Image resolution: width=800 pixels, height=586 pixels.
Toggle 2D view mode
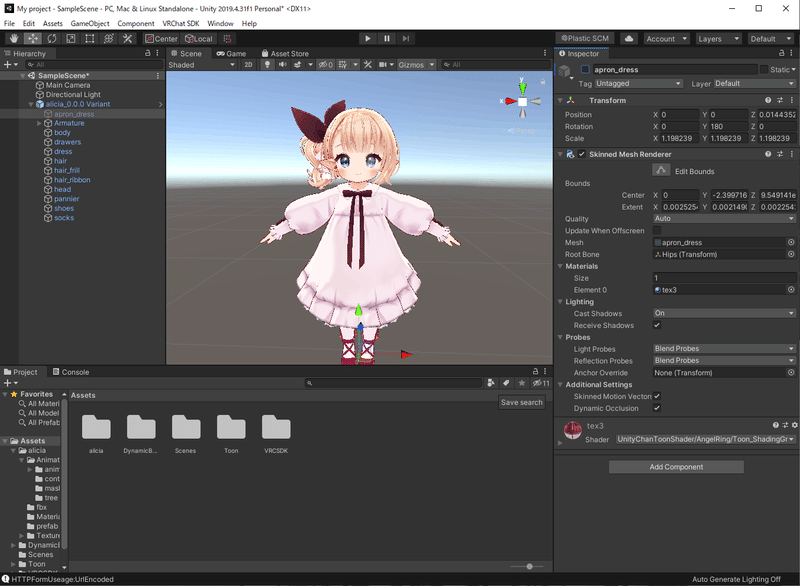248,63
